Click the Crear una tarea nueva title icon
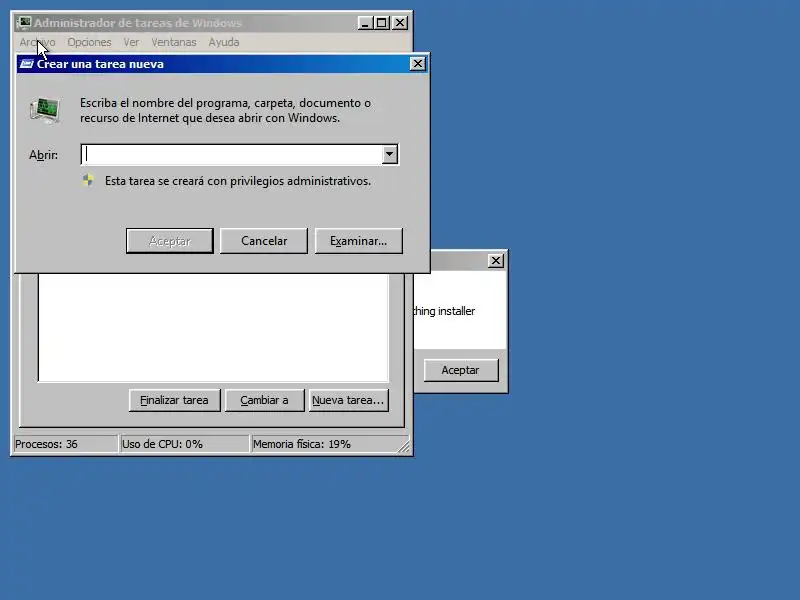The width and height of the screenshot is (800, 600). point(27,64)
